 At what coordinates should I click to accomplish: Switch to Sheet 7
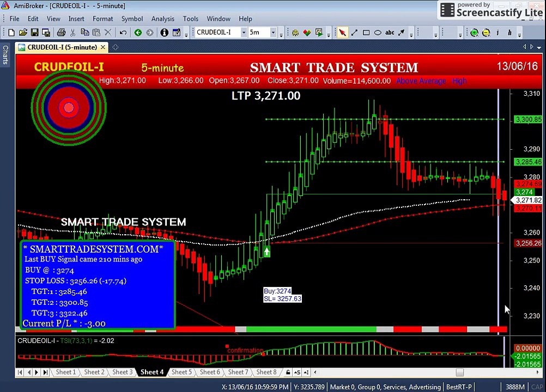tap(238, 372)
